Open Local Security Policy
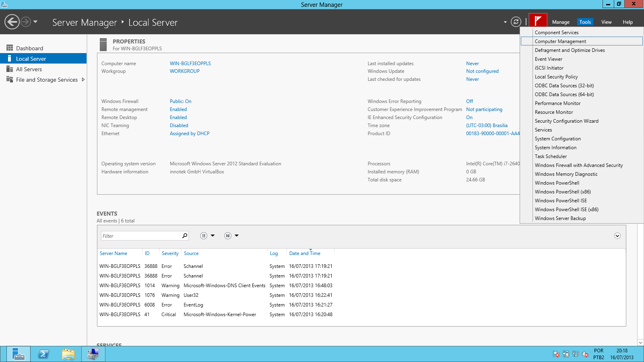The image size is (644, 362). pos(582,77)
